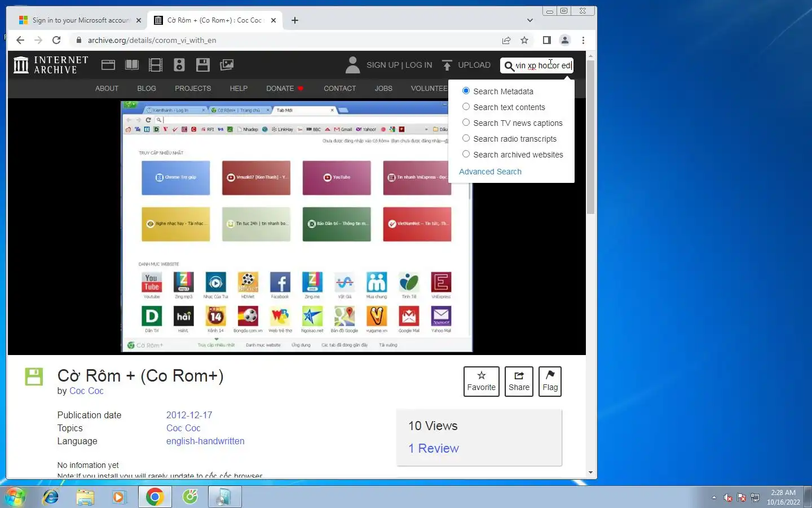
Task: Flag this item
Action: 550,382
